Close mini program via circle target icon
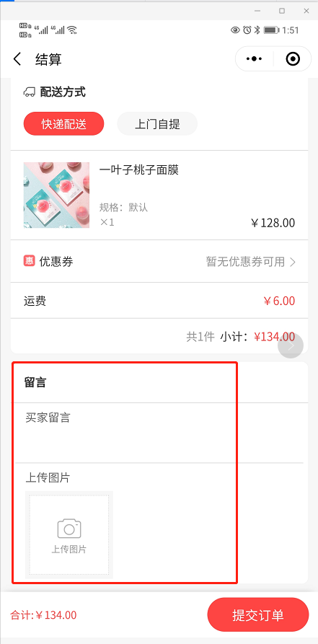 pos(293,59)
